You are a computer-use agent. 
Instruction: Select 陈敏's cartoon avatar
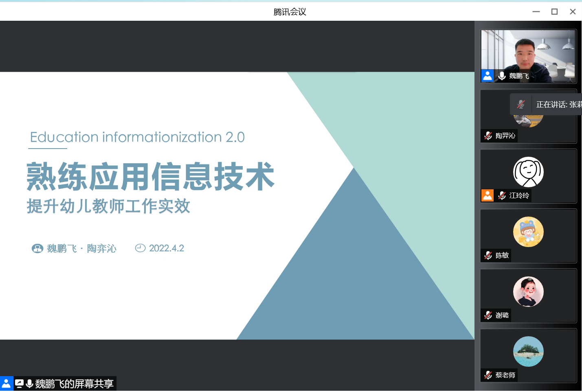click(x=528, y=232)
